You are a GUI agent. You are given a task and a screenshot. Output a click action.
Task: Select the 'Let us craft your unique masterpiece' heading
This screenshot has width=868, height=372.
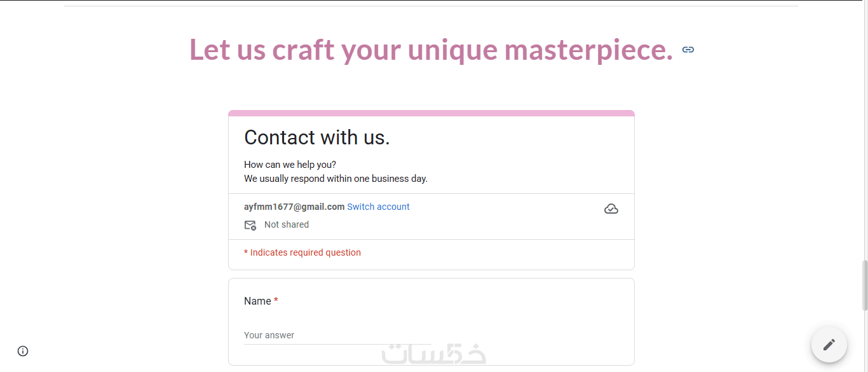(431, 50)
